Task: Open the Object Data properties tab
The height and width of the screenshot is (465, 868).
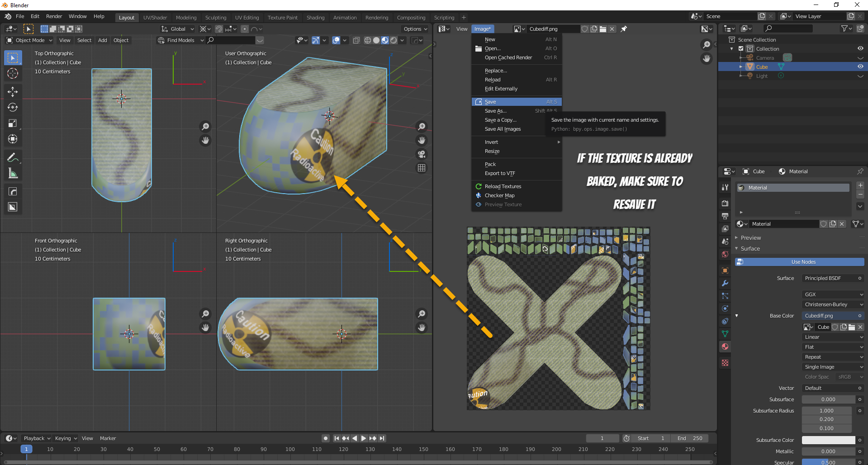Action: pyautogui.click(x=725, y=334)
